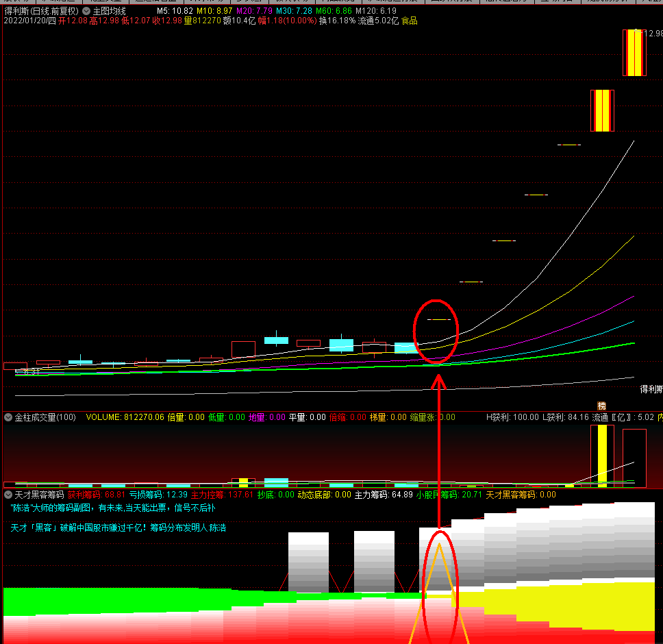Click the note line starting "陈浩"大师的筹码副图
This screenshot has width=663, height=644.
click(x=113, y=508)
